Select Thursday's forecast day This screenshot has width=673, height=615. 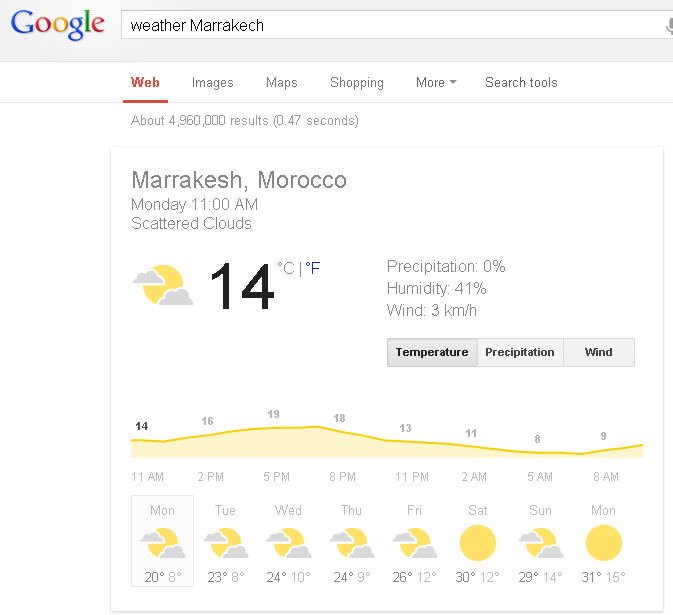[352, 541]
